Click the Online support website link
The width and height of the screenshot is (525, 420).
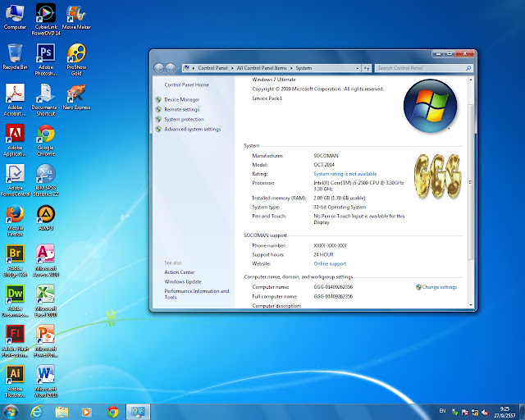[x=330, y=263]
